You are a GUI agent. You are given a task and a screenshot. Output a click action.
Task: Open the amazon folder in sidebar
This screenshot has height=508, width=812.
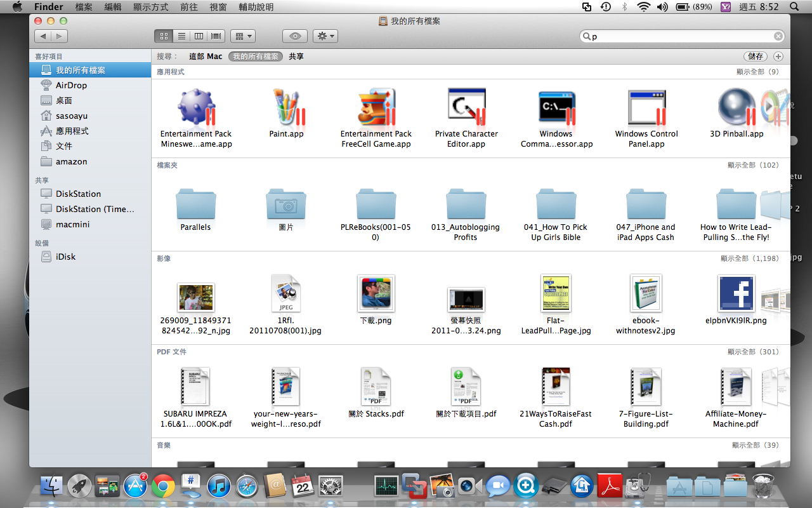coord(90,161)
